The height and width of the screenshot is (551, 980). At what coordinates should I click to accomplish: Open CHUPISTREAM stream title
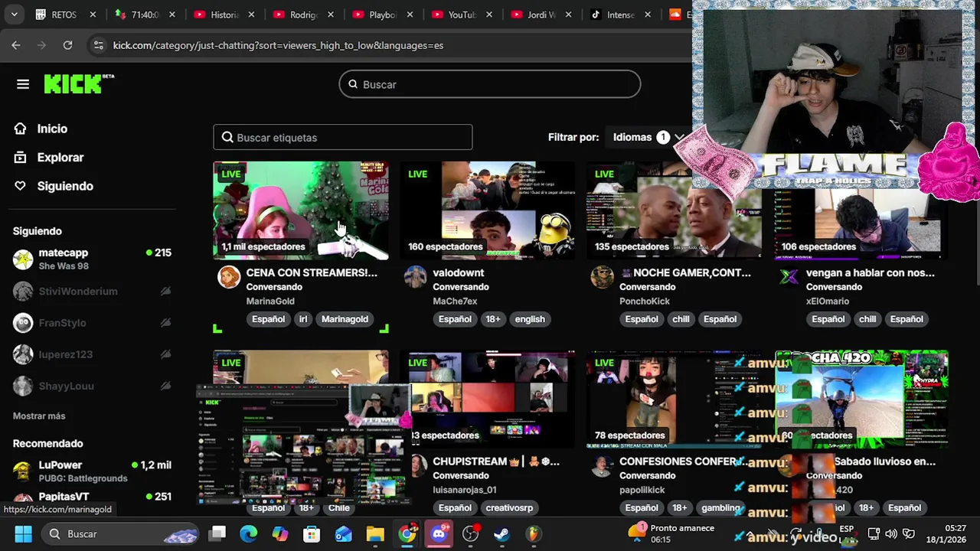coord(496,461)
